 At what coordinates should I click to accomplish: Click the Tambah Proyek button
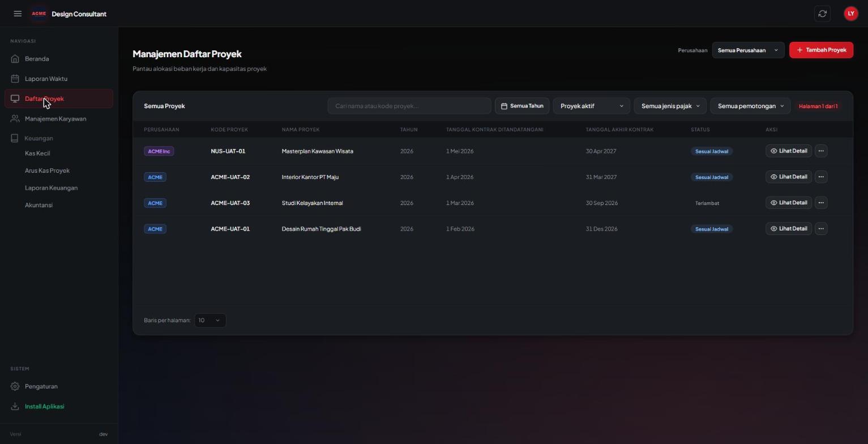(x=821, y=50)
